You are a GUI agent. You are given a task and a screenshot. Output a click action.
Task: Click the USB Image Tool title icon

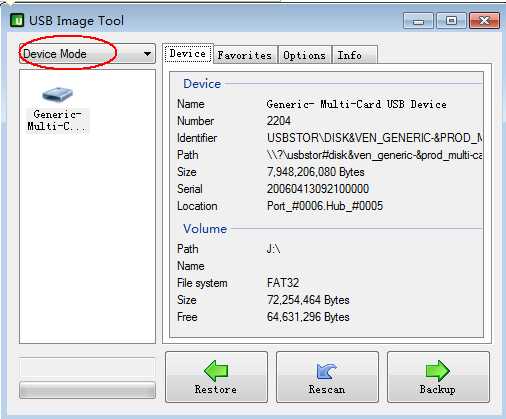[x=17, y=20]
